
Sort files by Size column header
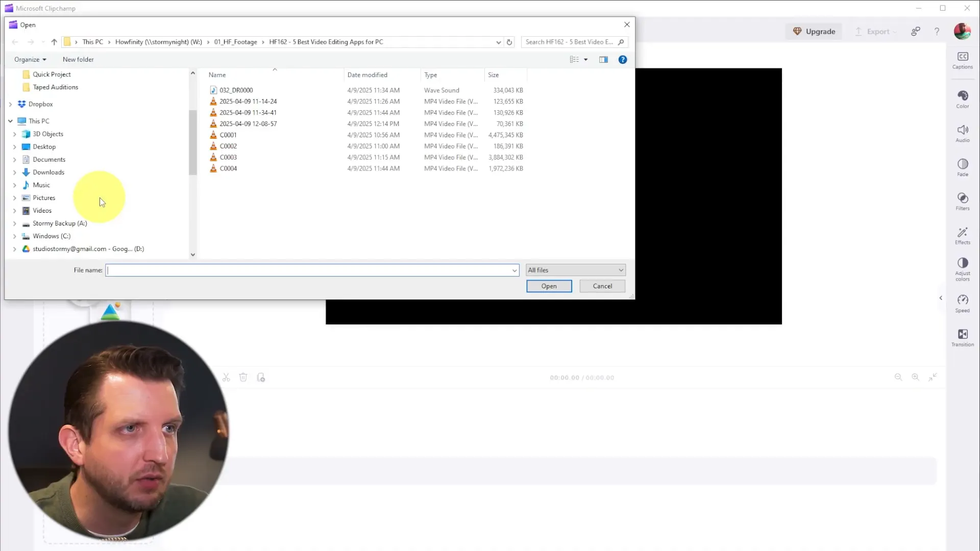pos(505,75)
